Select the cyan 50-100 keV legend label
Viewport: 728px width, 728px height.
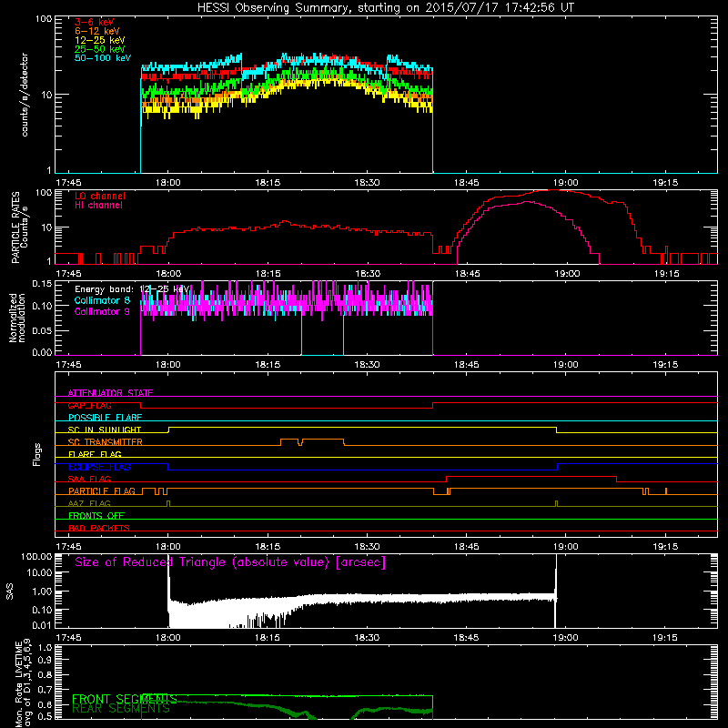pos(103,58)
